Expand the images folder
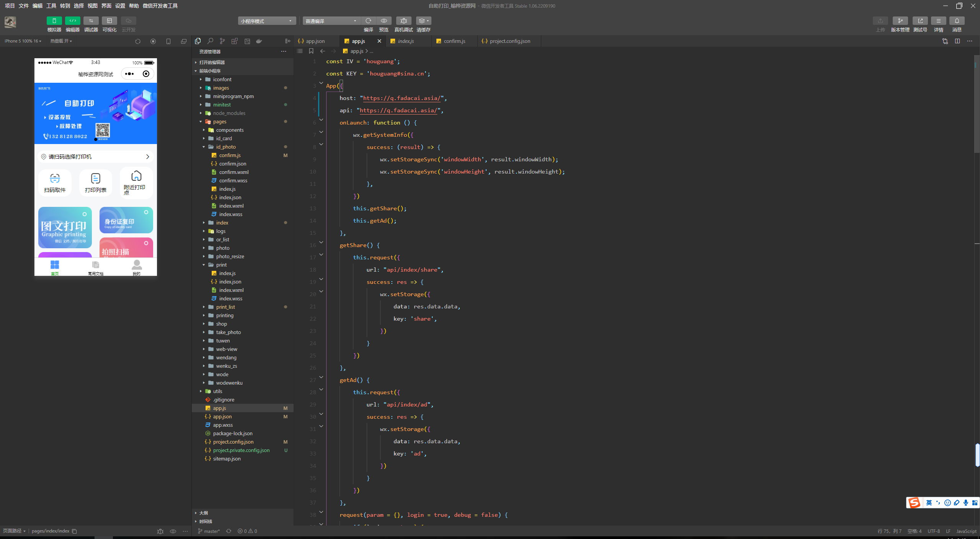The image size is (980, 539). click(243, 88)
